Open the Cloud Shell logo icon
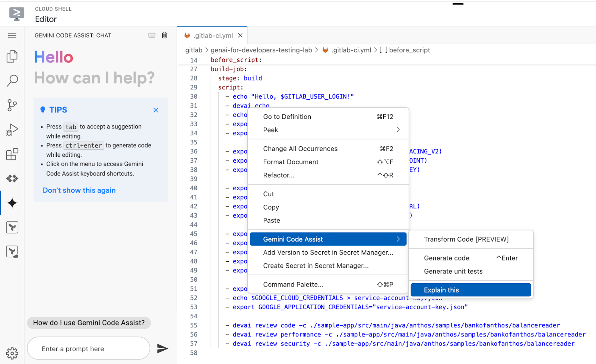Image resolution: width=596 pixels, height=364 pixels. coord(16,14)
